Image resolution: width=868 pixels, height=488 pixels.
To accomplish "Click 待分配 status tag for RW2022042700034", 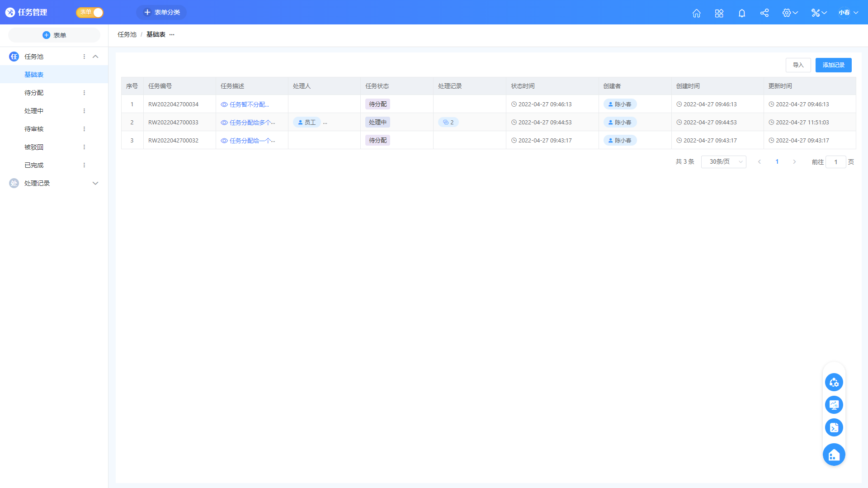I will [377, 104].
